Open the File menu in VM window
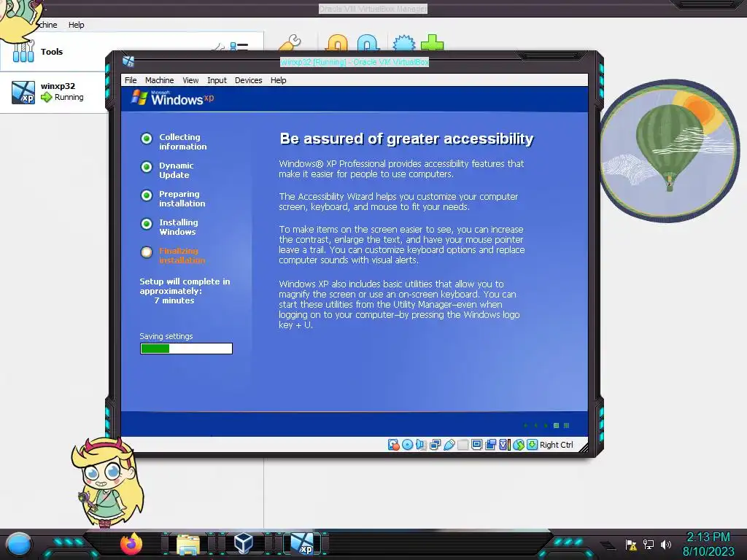 pos(131,80)
